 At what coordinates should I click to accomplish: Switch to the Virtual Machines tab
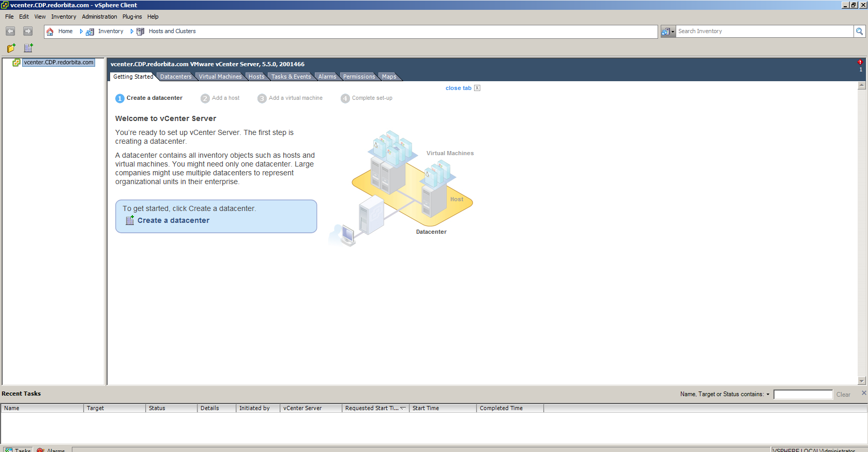220,77
